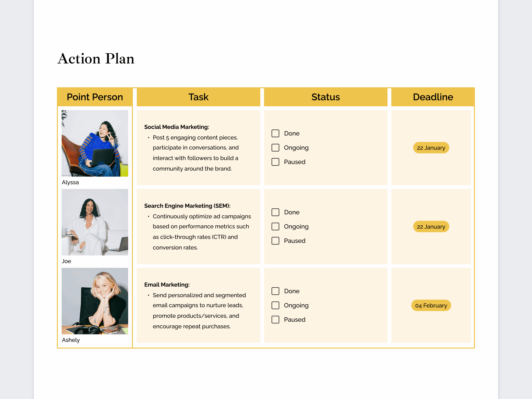Mark Email Marketing task as Paused
This screenshot has width=532, height=399.
pyautogui.click(x=275, y=320)
